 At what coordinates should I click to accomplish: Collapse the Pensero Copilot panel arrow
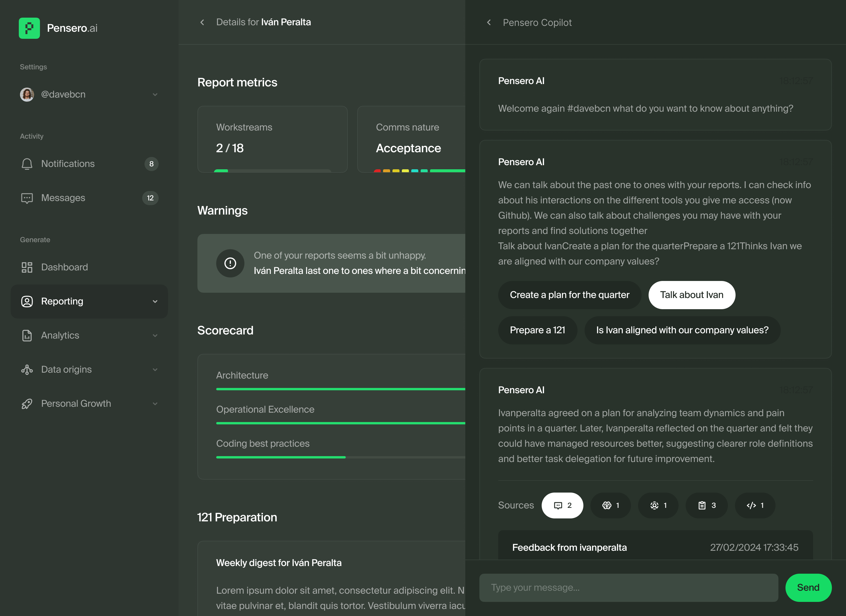click(x=489, y=22)
